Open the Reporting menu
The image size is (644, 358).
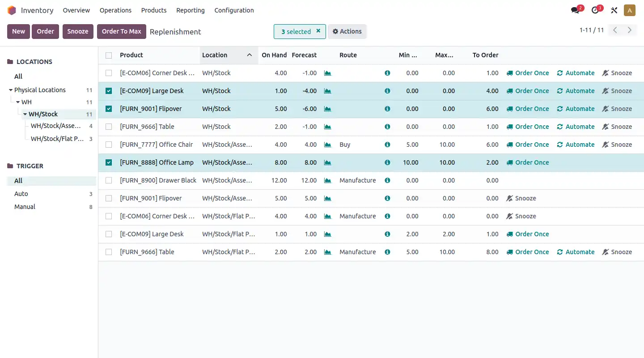[x=190, y=10]
